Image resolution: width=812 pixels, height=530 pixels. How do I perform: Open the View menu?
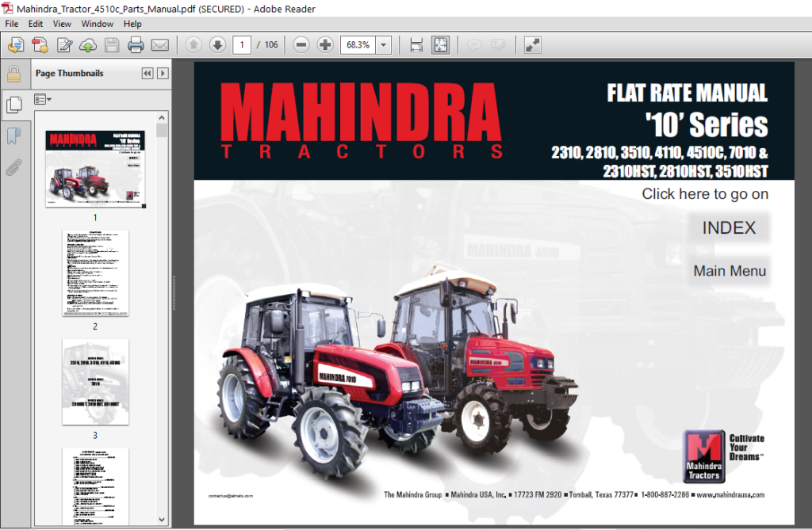62,24
